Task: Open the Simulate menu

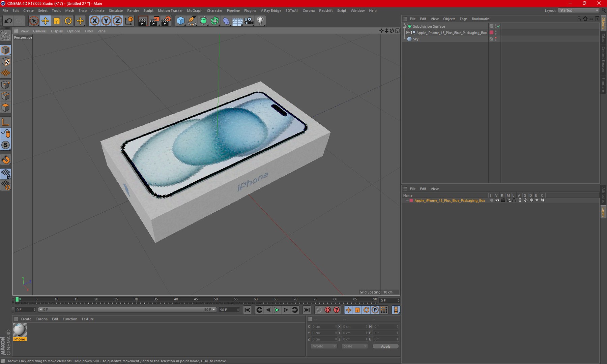Action: [116, 11]
